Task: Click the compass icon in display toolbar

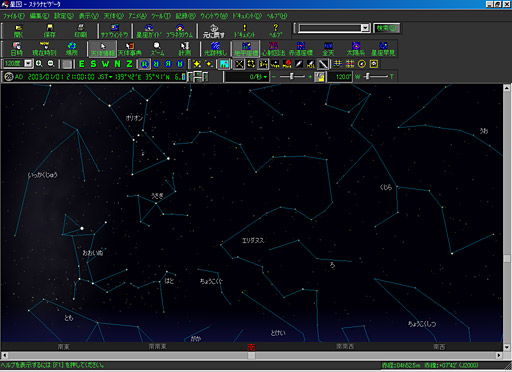Action: point(362,64)
